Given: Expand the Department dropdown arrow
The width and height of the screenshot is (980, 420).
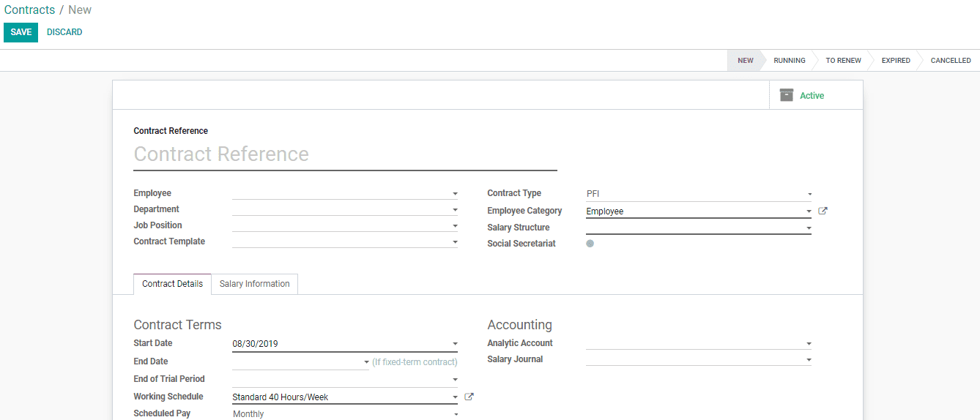Looking at the screenshot, I should click(455, 210).
